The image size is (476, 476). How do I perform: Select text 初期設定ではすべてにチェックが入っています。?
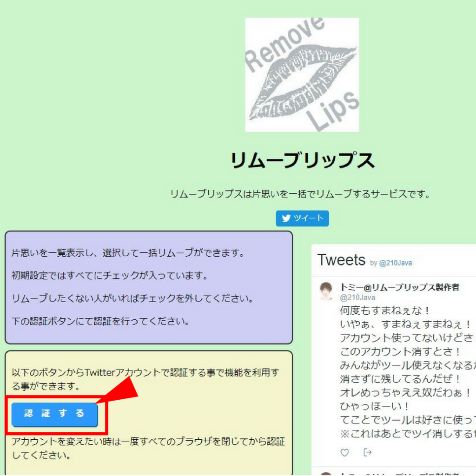[110, 275]
